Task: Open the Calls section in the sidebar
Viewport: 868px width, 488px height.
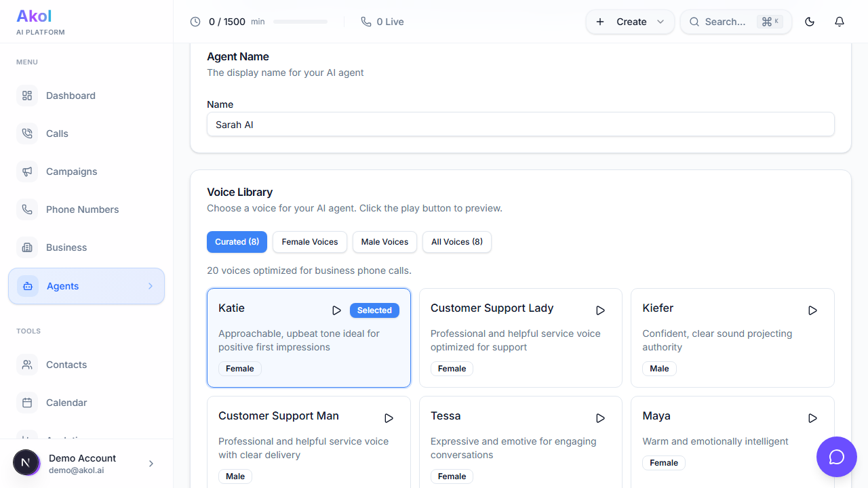Action: [56, 134]
